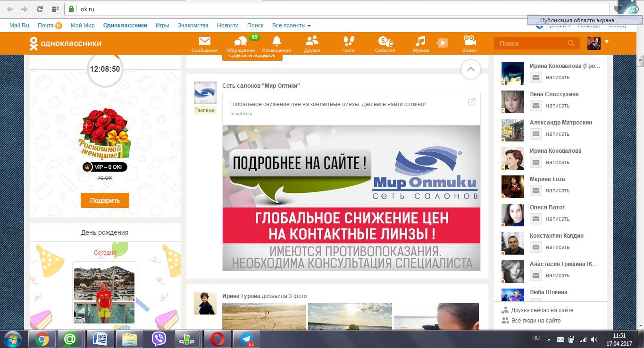Screen dimensions: 644x348
Task: Click message icon next to Александр Матроскин
Action: 536,134
